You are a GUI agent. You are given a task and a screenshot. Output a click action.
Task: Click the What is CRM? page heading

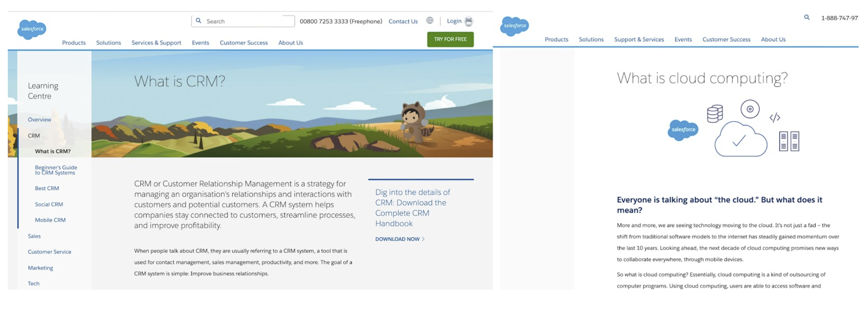180,81
